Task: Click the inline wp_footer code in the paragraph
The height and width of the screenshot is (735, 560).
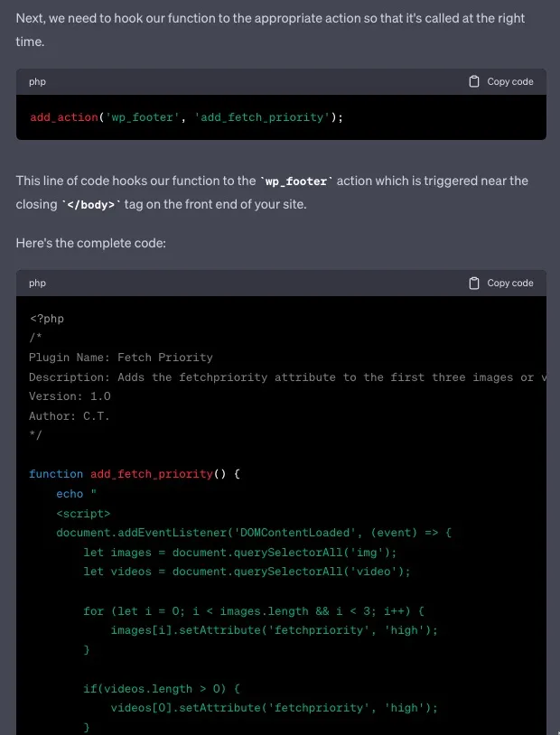Action: click(295, 181)
